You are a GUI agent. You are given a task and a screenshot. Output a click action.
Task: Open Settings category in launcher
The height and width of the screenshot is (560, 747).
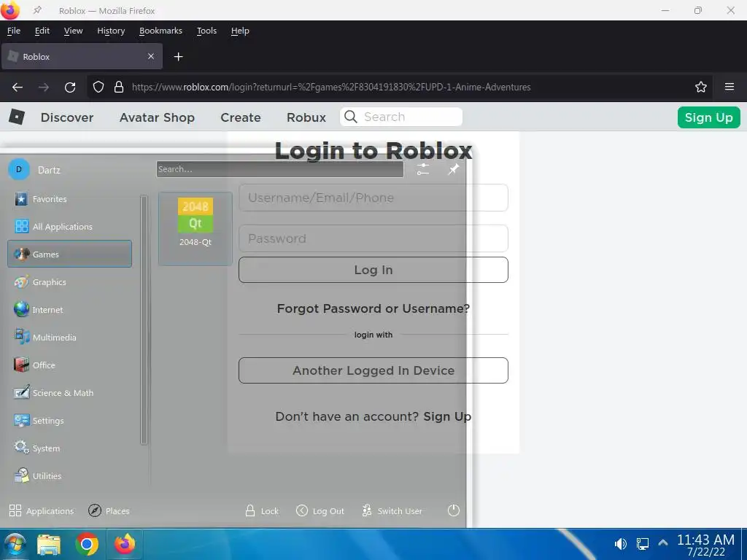click(69, 421)
